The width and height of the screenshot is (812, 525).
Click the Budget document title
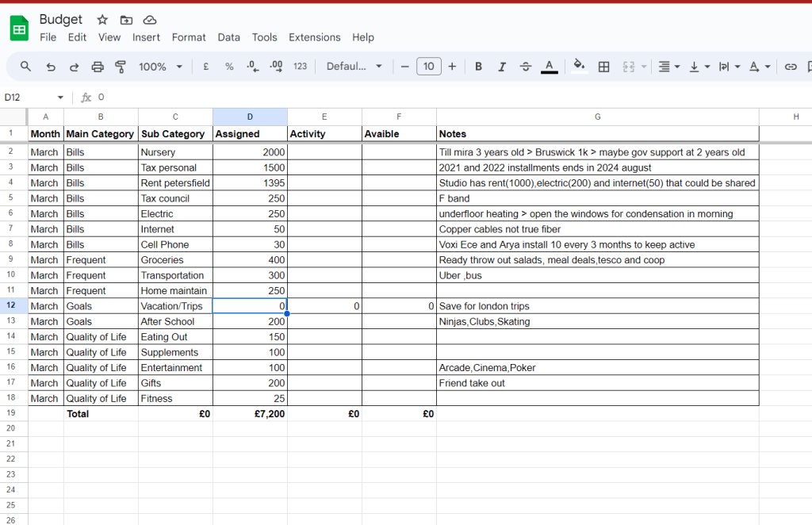click(x=60, y=19)
